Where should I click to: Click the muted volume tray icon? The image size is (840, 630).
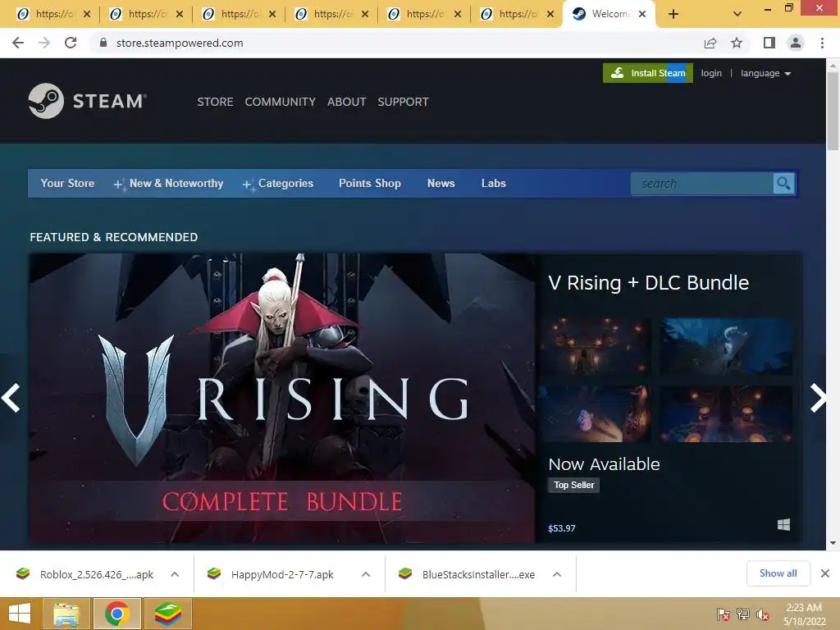pos(763,615)
